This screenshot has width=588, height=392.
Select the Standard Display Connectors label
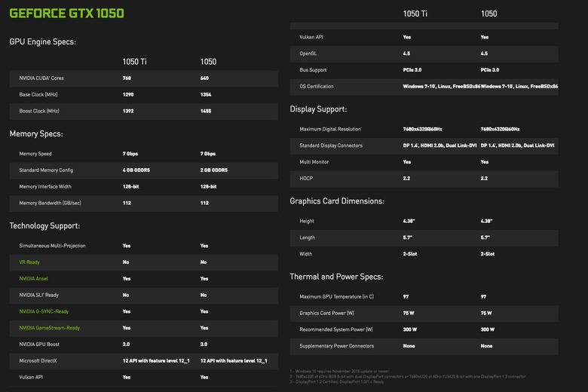pos(331,145)
